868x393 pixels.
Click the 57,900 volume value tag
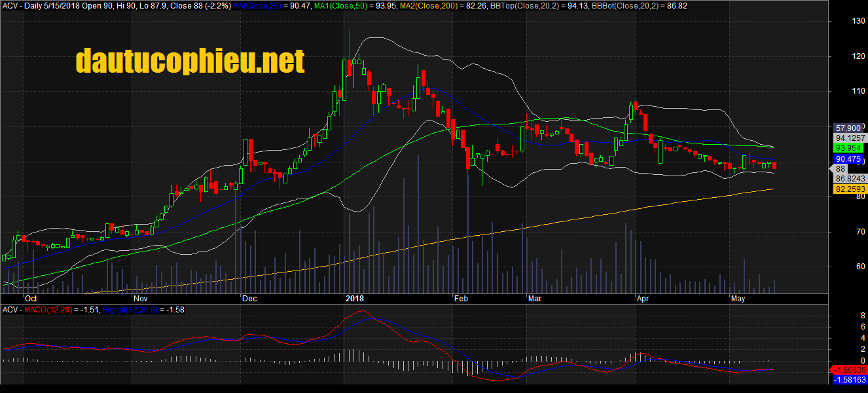(847, 128)
